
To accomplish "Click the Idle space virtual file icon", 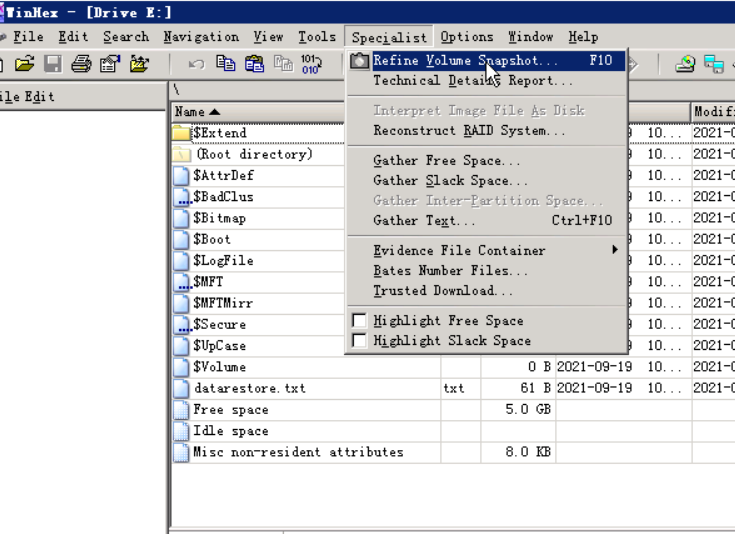I will click(181, 431).
